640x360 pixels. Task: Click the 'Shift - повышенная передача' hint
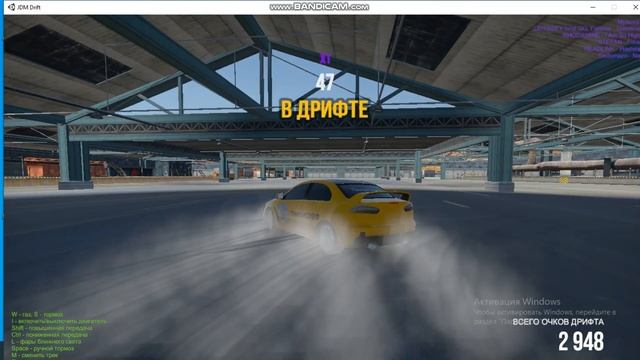[x=52, y=328]
